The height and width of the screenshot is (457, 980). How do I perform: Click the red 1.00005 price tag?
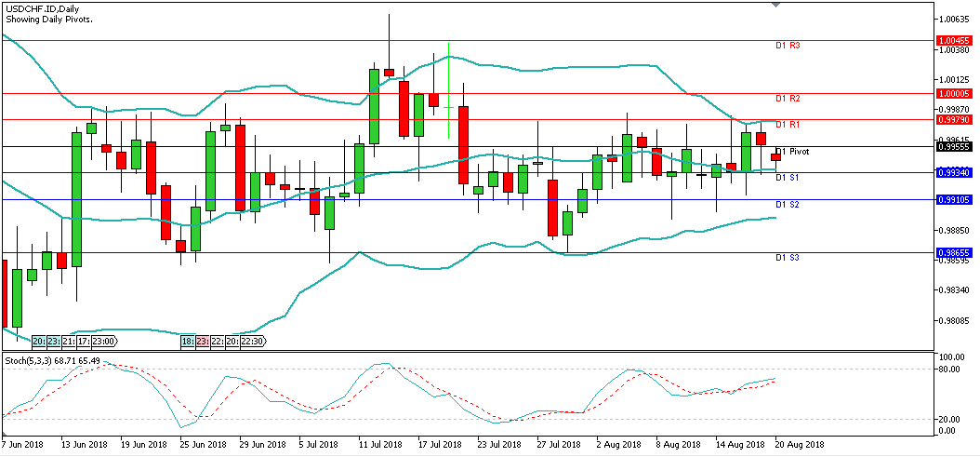click(955, 93)
